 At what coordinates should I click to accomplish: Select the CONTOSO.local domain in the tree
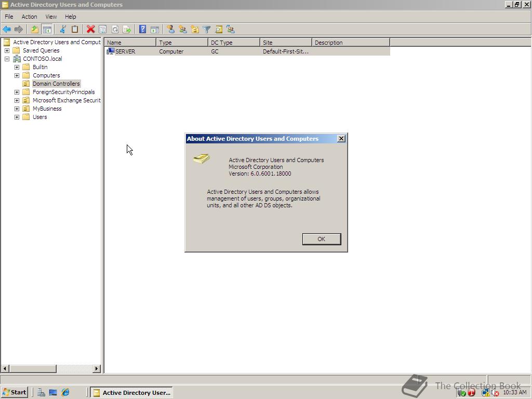43,59
